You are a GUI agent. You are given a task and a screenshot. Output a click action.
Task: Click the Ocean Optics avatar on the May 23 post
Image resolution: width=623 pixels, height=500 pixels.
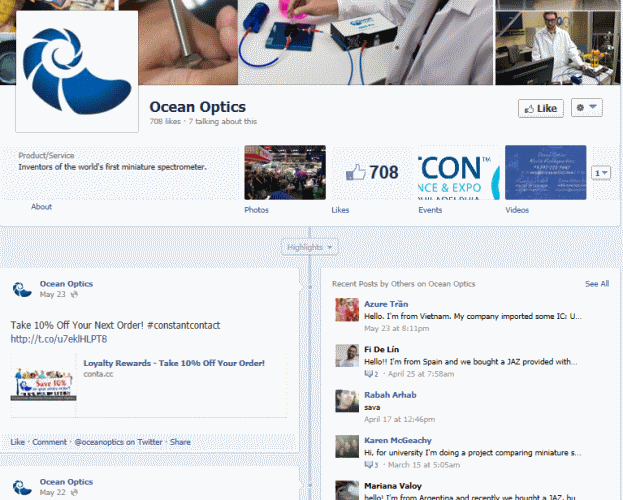tap(22, 289)
